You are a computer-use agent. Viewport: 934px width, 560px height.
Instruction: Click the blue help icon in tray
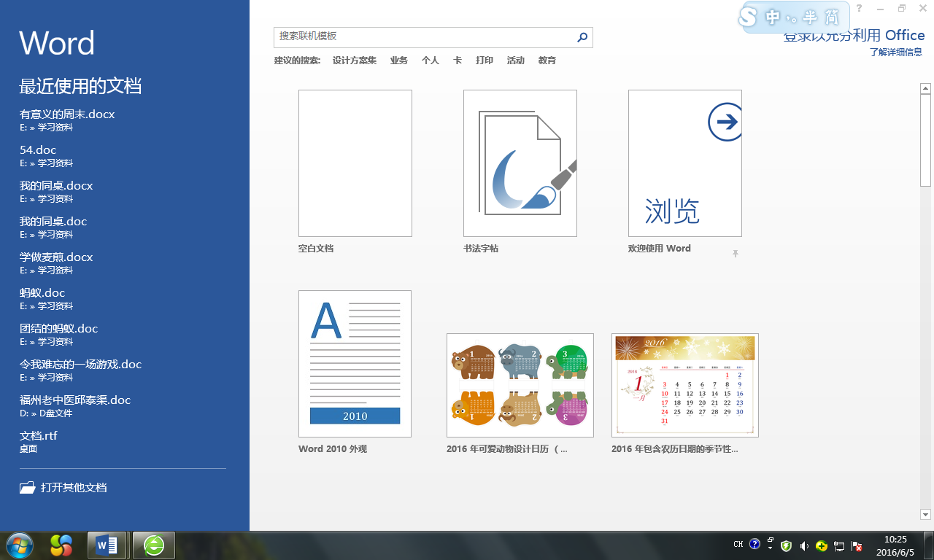point(754,544)
